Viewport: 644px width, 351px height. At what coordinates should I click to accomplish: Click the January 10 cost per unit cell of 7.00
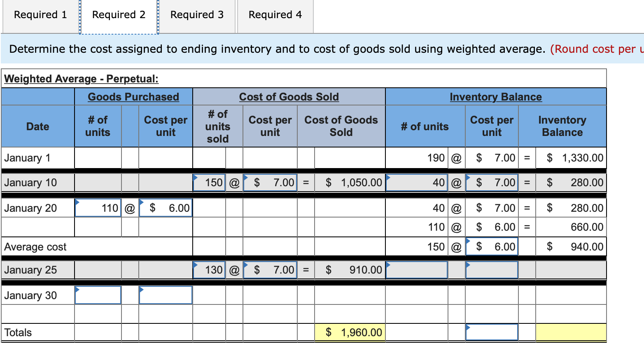pos(270,182)
